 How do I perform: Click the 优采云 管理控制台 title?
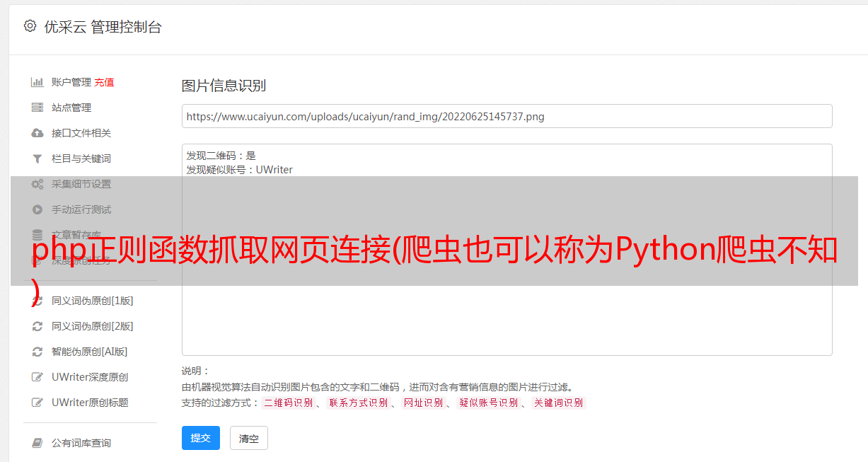tap(103, 27)
